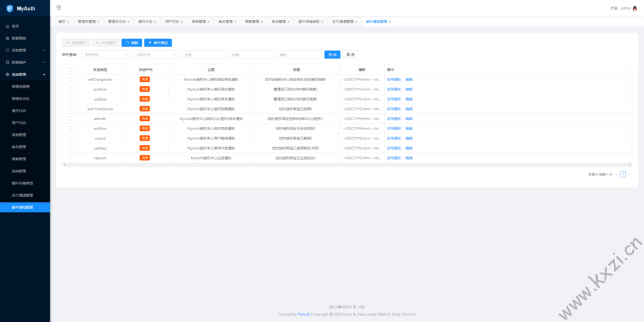Go to next page arrow in pagination

point(629,175)
